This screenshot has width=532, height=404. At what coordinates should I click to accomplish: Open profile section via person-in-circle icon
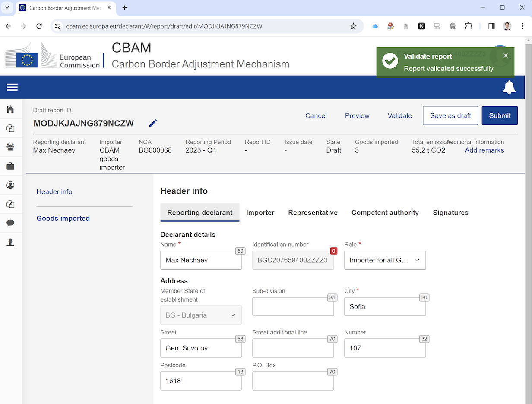tap(11, 185)
